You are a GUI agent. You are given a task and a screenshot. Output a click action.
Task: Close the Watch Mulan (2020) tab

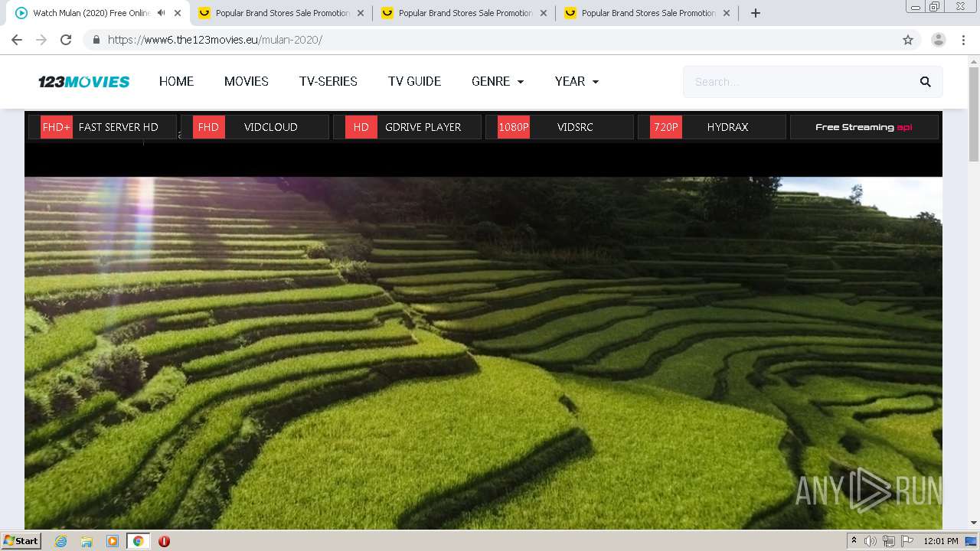(x=178, y=13)
